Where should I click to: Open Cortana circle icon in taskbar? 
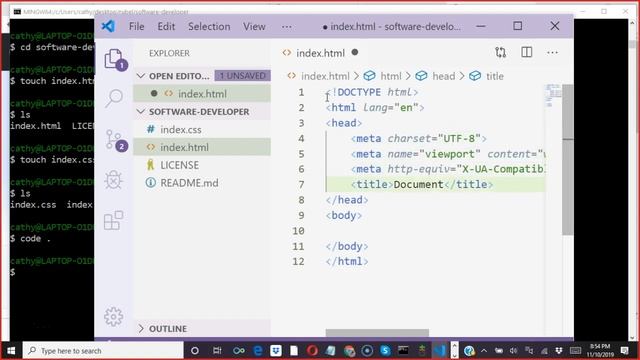[195, 351]
